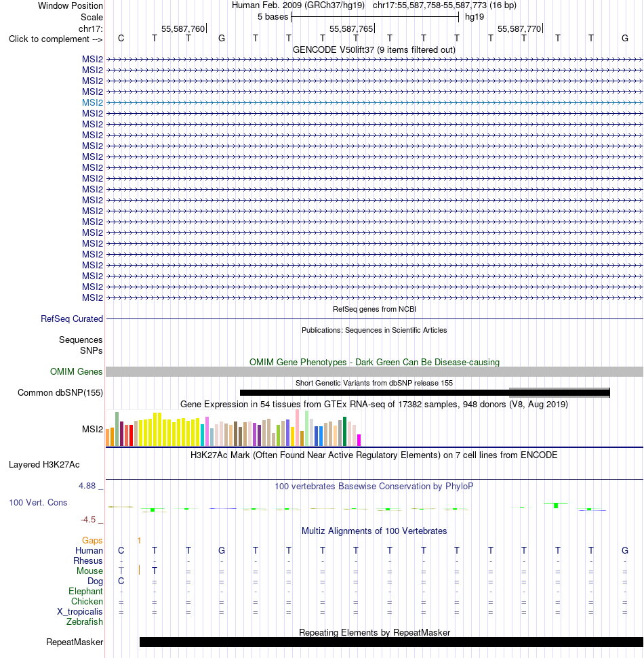Click the orange Gaps row label
Screen dimensions: 644x658
click(92, 540)
